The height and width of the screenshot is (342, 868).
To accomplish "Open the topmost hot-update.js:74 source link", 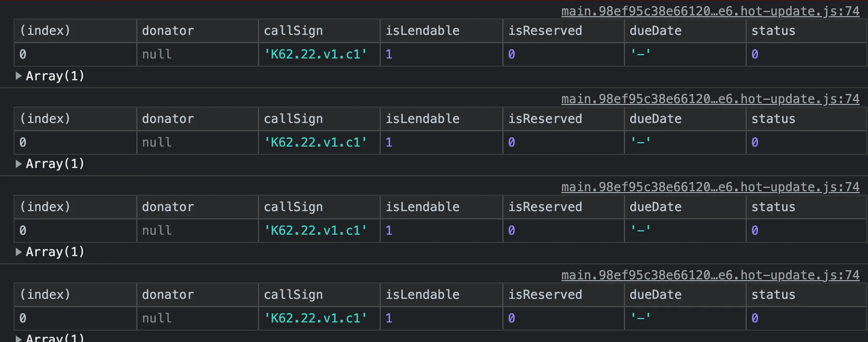I will 710,11.
